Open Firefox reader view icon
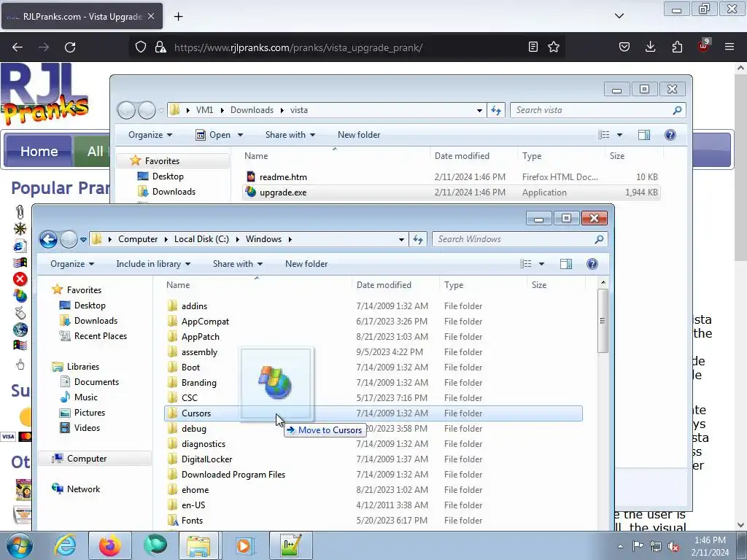This screenshot has width=747, height=560. [533, 47]
